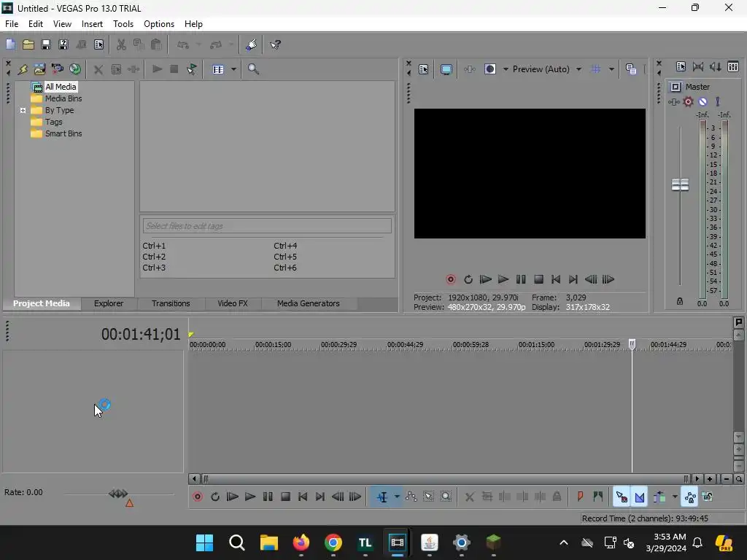747x560 pixels.
Task: Open the Options menu
Action: pyautogui.click(x=158, y=24)
